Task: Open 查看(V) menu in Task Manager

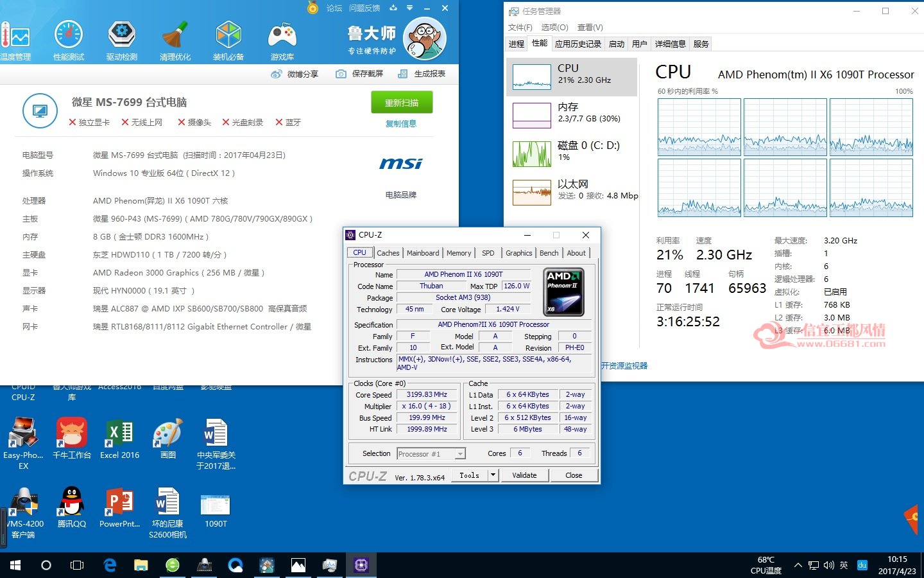Action: point(590,27)
